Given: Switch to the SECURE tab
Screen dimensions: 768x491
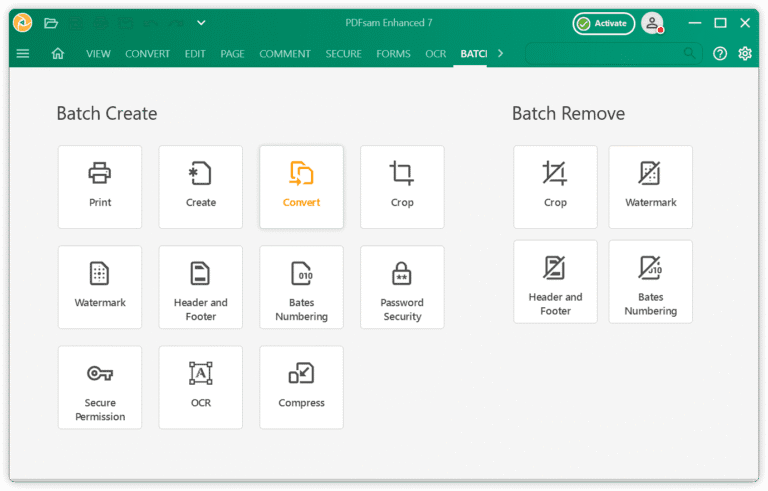Looking at the screenshot, I should (x=343, y=54).
